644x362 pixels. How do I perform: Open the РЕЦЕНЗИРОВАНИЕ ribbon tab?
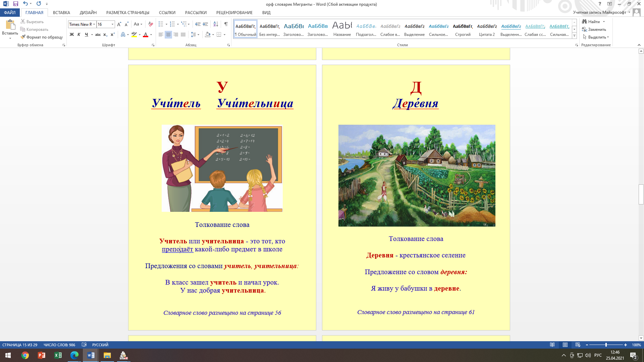[x=234, y=12]
